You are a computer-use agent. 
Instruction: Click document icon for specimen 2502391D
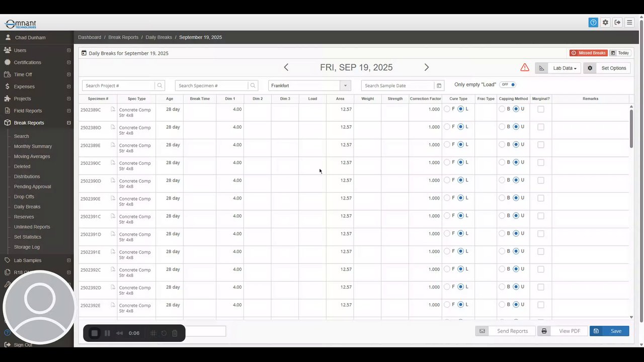(113, 234)
